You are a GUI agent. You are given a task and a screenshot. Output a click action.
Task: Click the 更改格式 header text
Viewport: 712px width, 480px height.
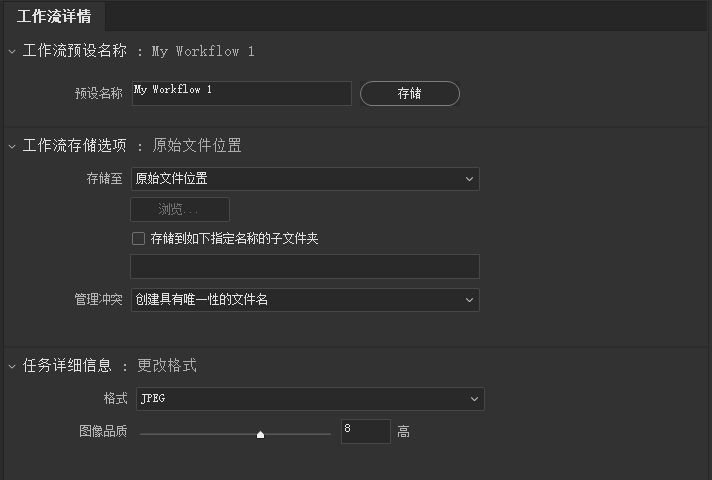tap(167, 366)
